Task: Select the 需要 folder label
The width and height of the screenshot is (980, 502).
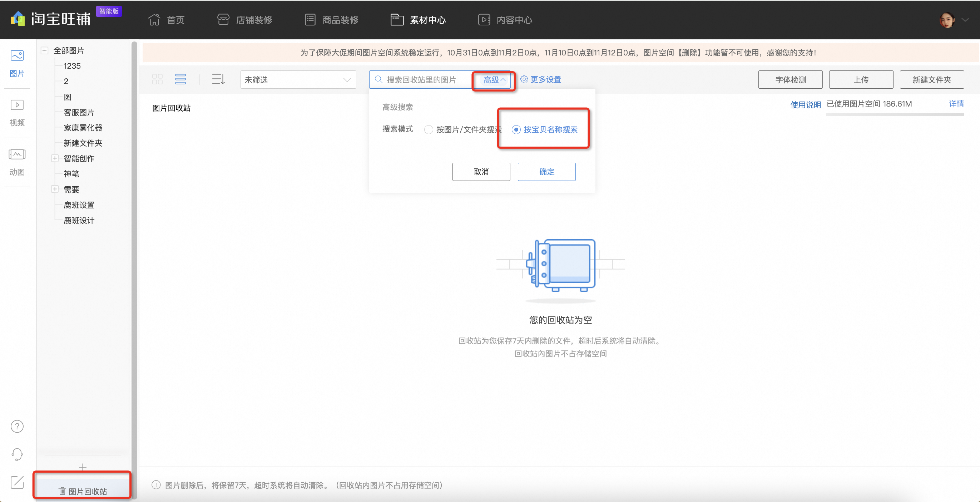Action: tap(71, 190)
